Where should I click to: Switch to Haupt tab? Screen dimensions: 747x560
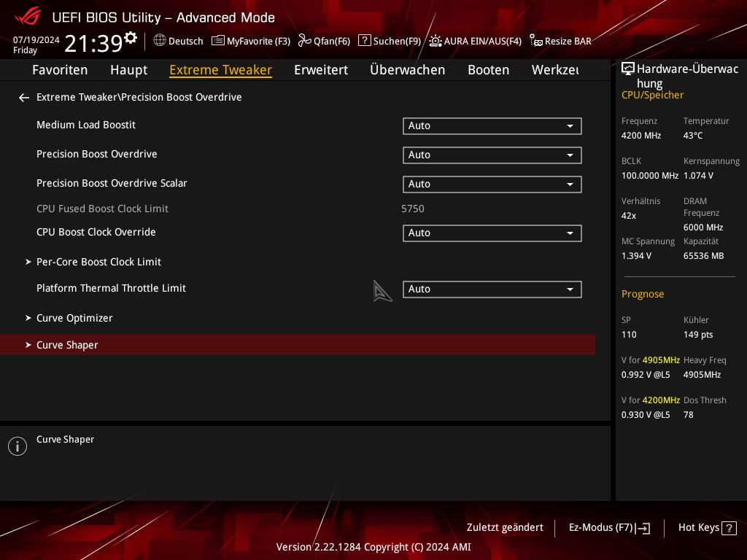pos(128,70)
